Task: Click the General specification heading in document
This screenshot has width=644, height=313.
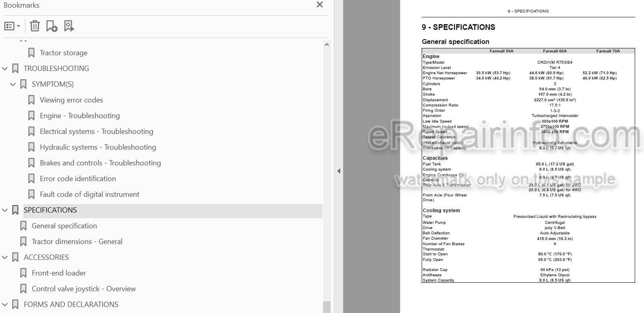Action: click(x=456, y=42)
